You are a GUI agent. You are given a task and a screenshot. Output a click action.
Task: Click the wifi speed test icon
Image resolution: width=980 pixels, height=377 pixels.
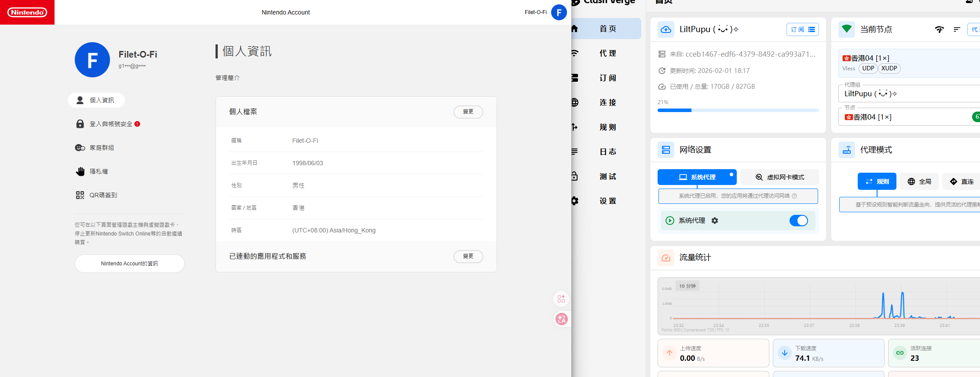coord(939,29)
